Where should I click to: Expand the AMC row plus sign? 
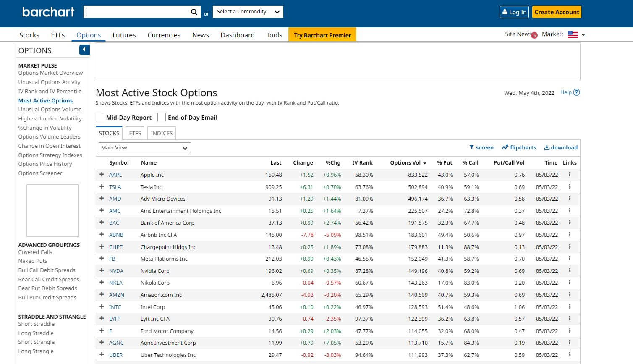102,210
